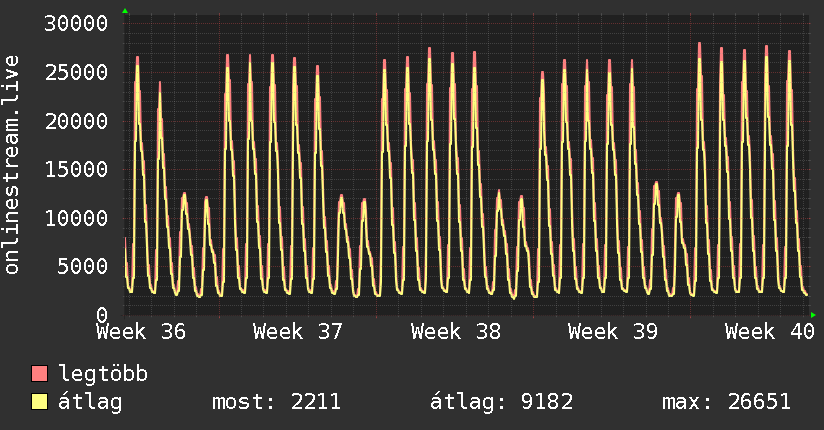Click the Week 38 axis label

[456, 332]
